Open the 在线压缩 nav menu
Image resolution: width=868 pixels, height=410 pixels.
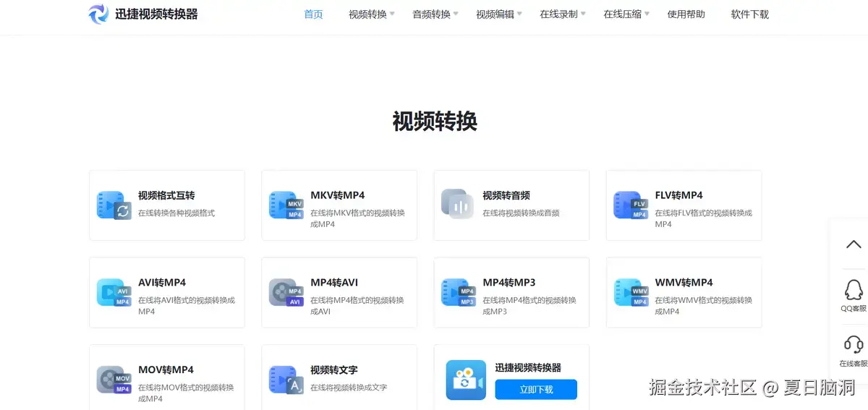622,14
